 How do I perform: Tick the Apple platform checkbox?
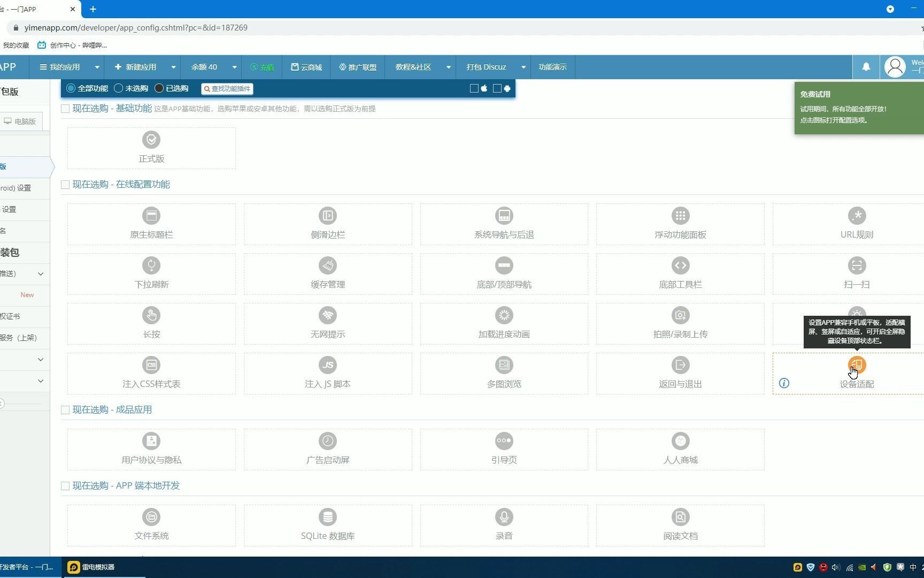(474, 88)
